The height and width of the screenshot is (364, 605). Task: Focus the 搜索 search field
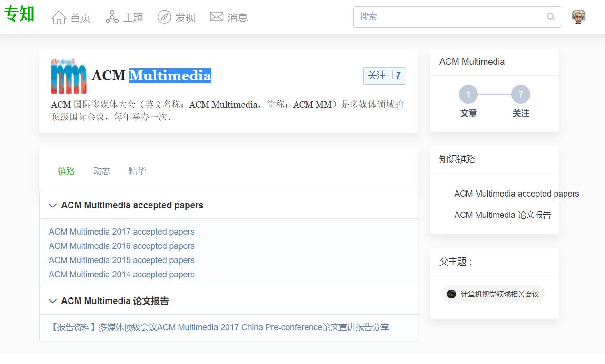(x=457, y=17)
